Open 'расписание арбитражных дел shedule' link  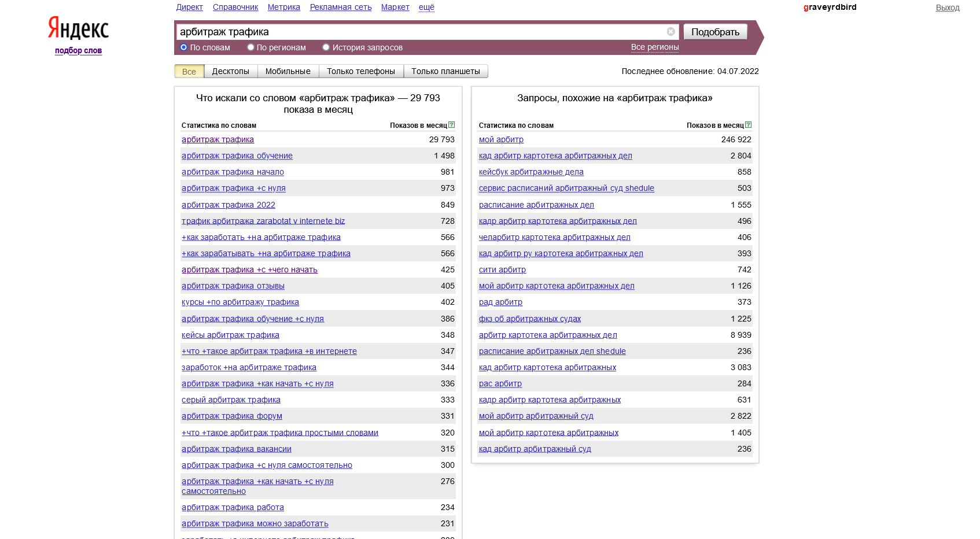click(x=552, y=351)
